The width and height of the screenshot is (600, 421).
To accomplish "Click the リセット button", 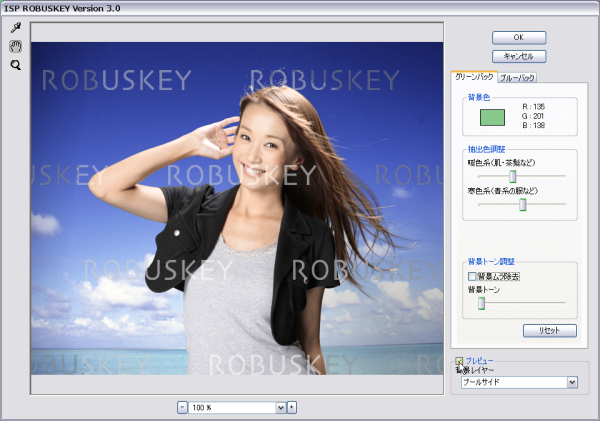I will point(549,331).
